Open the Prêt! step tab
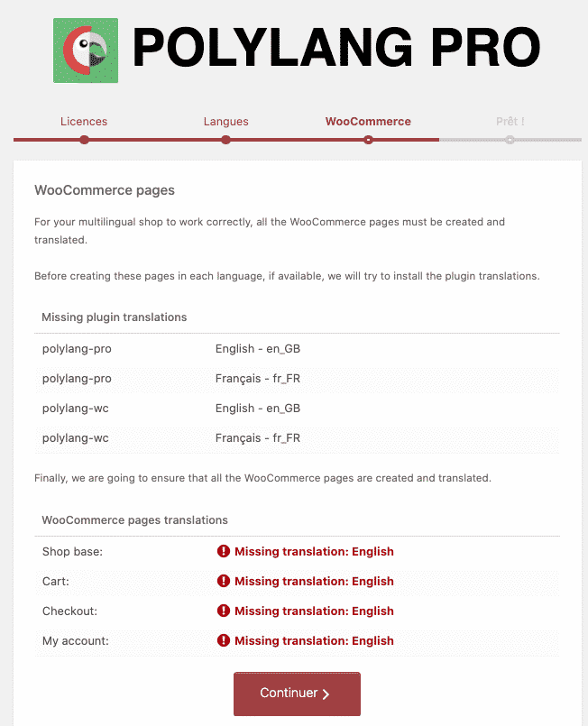588x726 pixels. tap(510, 121)
